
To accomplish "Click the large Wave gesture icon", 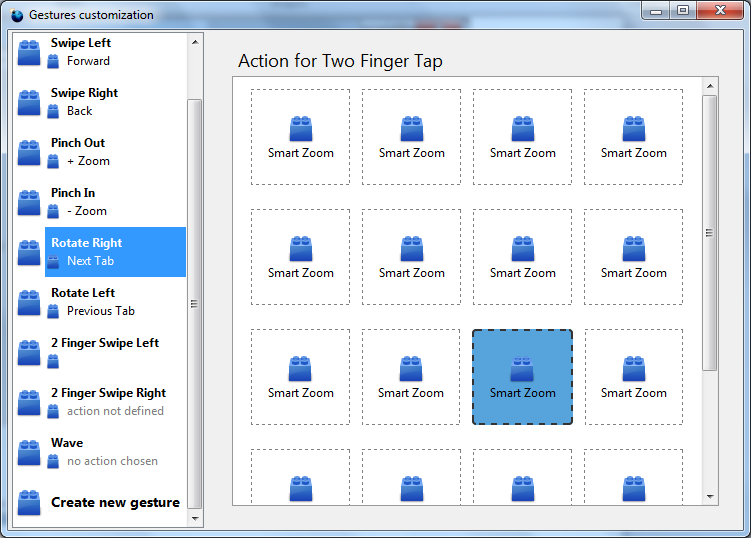I will [x=29, y=453].
